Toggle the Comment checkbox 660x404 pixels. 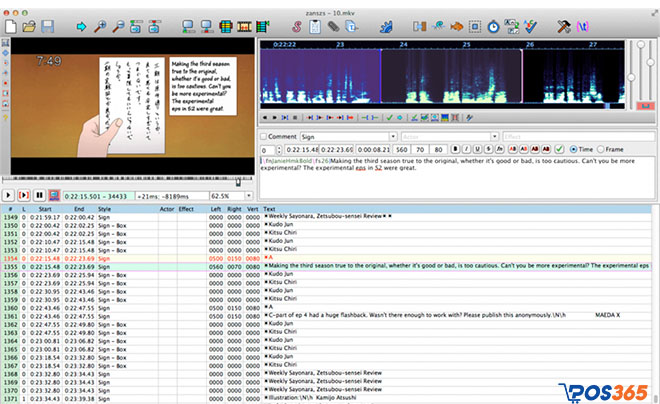coord(264,136)
